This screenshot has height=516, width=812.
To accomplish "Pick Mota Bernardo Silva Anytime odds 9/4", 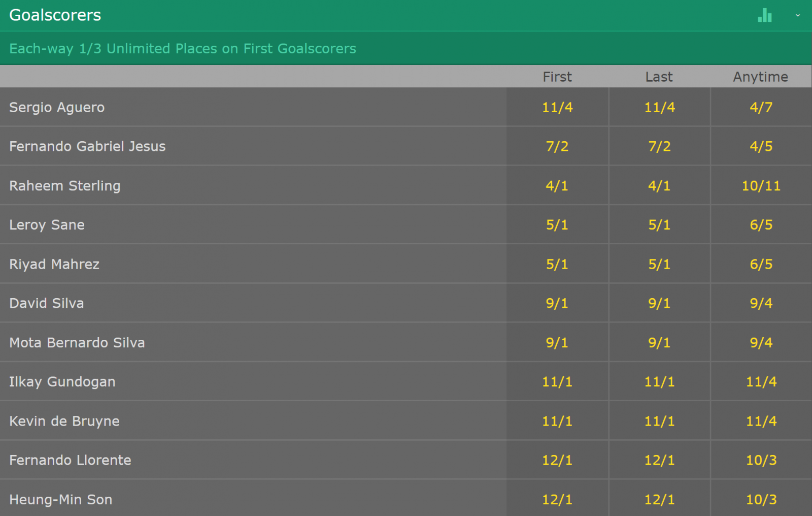I will [761, 343].
